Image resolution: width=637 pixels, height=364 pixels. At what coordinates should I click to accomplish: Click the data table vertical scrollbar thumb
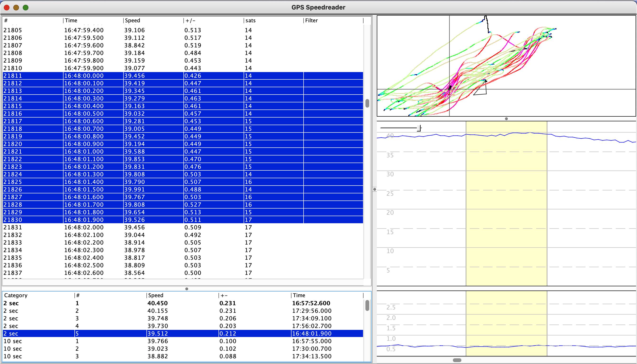367,103
